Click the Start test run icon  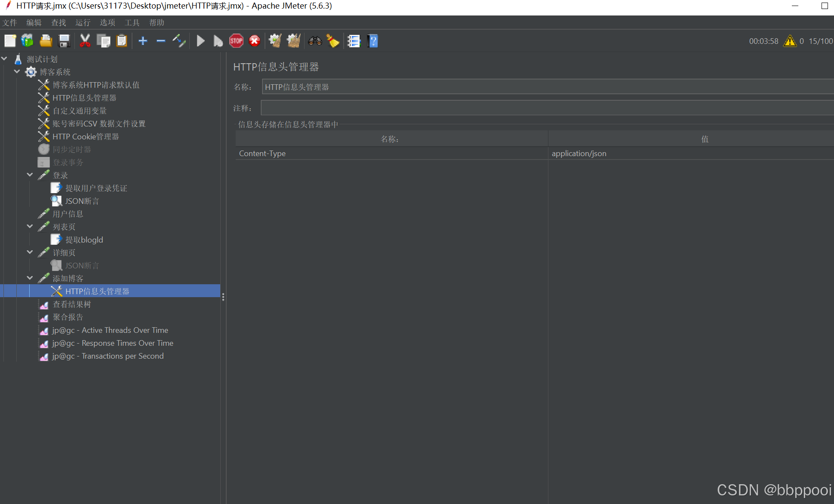[200, 41]
